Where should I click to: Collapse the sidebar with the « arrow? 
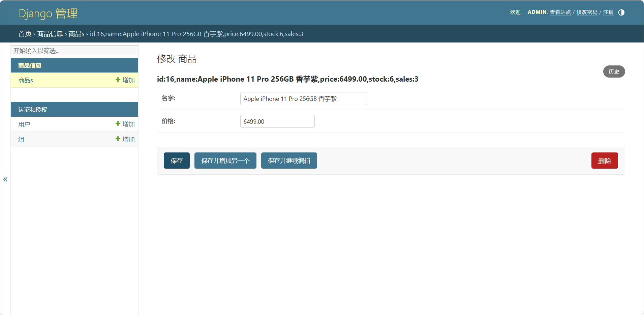click(5, 179)
